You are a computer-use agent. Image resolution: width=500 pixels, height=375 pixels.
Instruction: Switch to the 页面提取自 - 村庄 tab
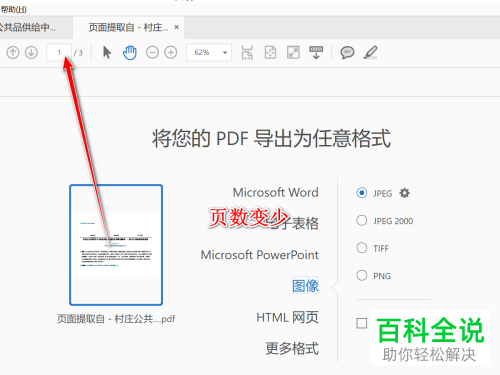tap(128, 27)
